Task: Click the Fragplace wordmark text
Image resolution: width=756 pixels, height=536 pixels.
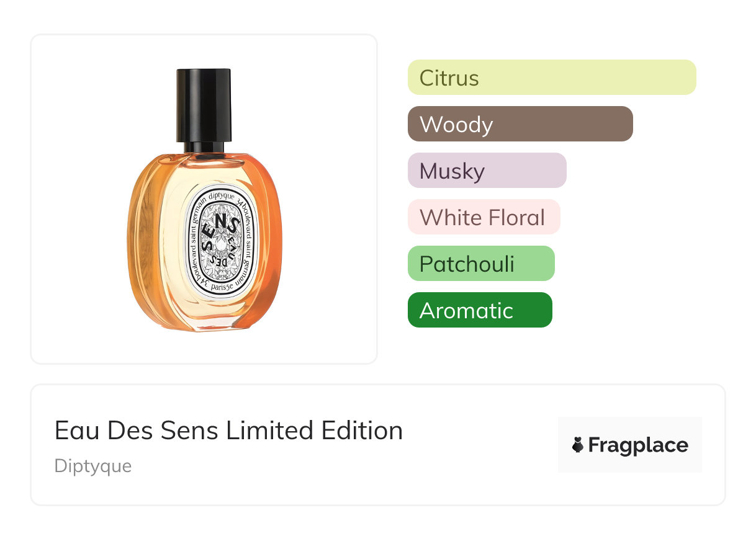Action: 638,445
